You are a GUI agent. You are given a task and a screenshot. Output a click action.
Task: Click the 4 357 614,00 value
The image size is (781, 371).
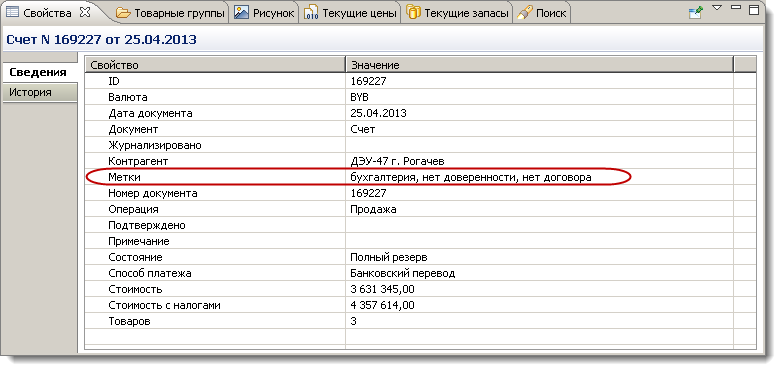383,305
